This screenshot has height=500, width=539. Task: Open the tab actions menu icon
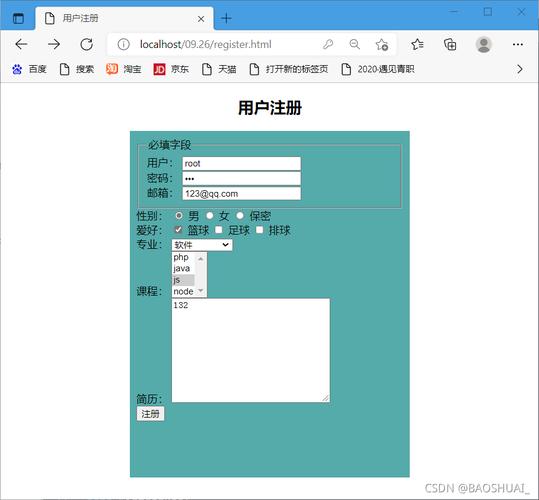(x=18, y=18)
